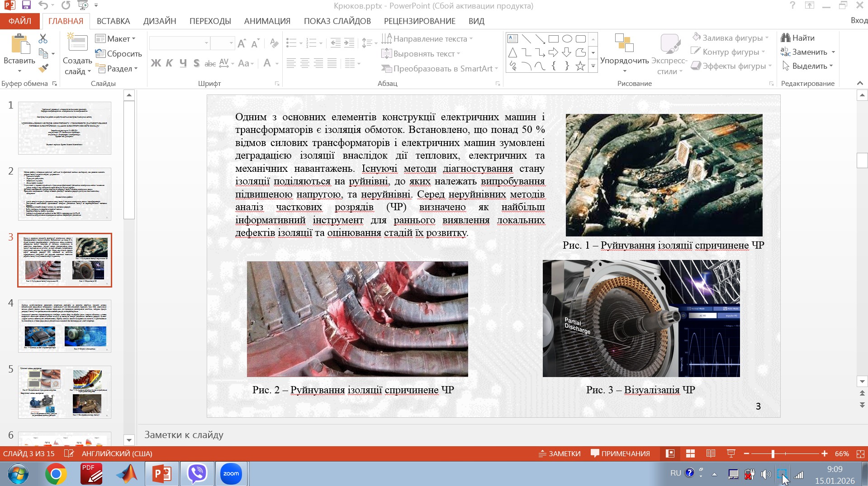Image resolution: width=868 pixels, height=486 pixels.
Task: Click the Cut scissors icon
Action: click(x=43, y=39)
